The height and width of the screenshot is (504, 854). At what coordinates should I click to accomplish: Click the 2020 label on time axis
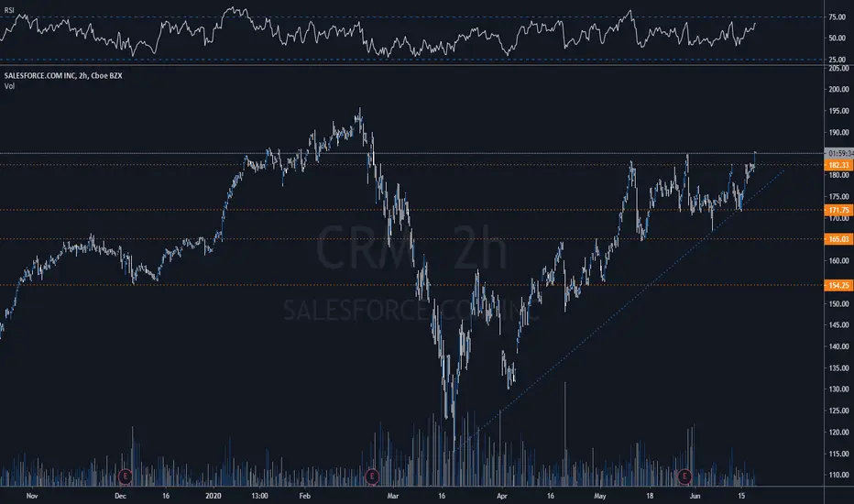pyautogui.click(x=213, y=496)
